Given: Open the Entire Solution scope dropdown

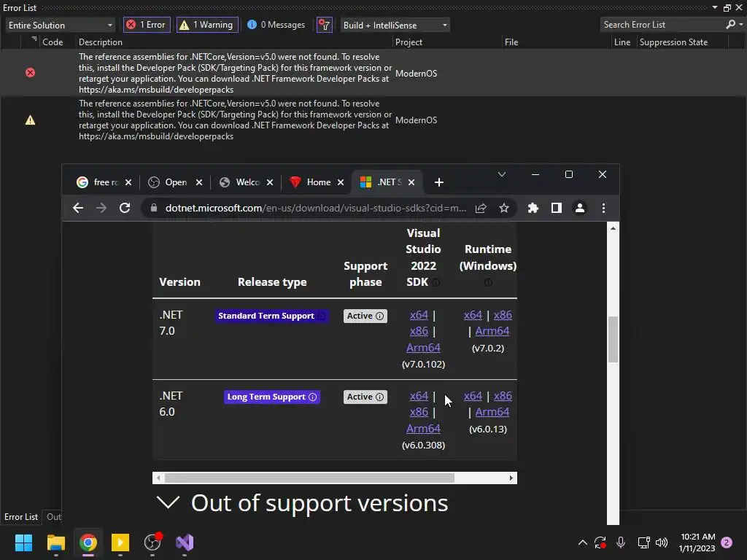Looking at the screenshot, I should [x=61, y=26].
